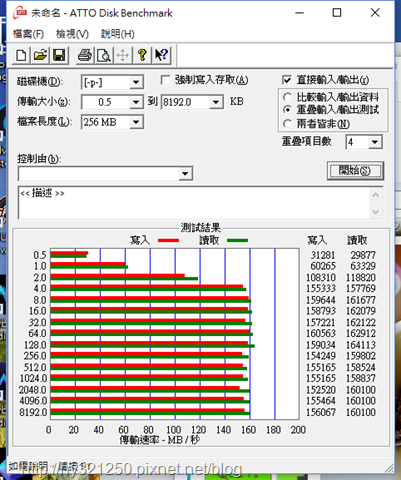
Task: Click read value 162912 in results
Action: (361, 333)
